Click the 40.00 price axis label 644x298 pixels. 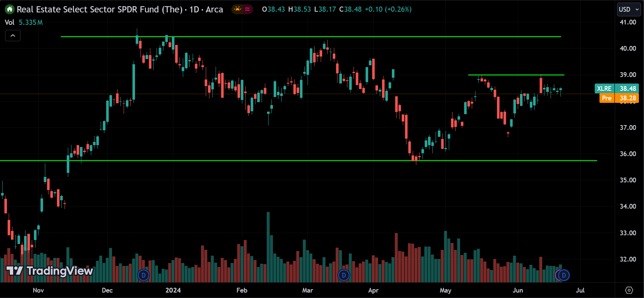click(628, 49)
